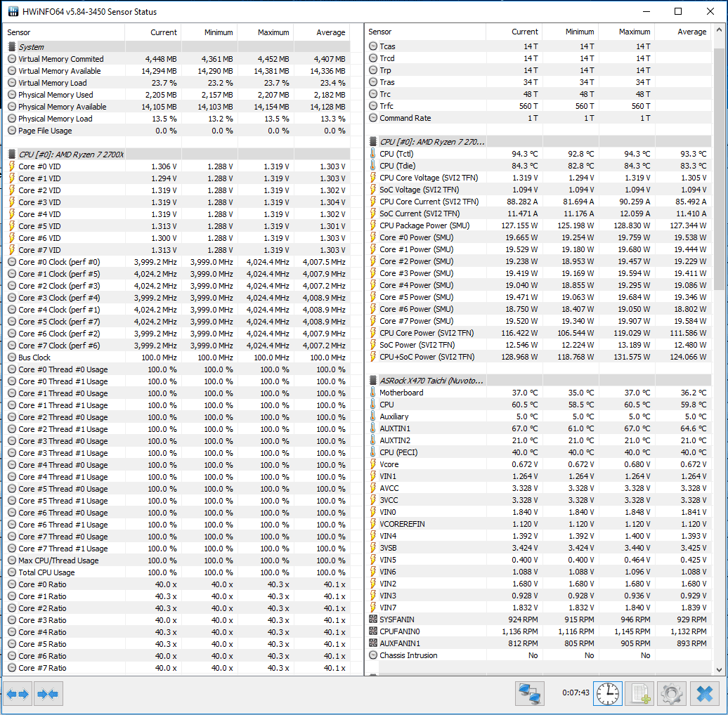Viewport: 728px width, 715px height.
Task: Select the VCOREREFIN row label
Action: pyautogui.click(x=402, y=524)
